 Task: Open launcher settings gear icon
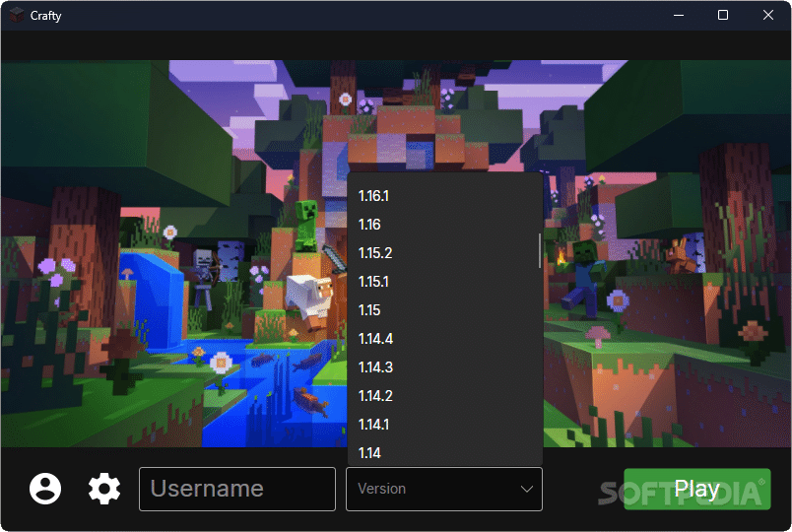point(104,489)
